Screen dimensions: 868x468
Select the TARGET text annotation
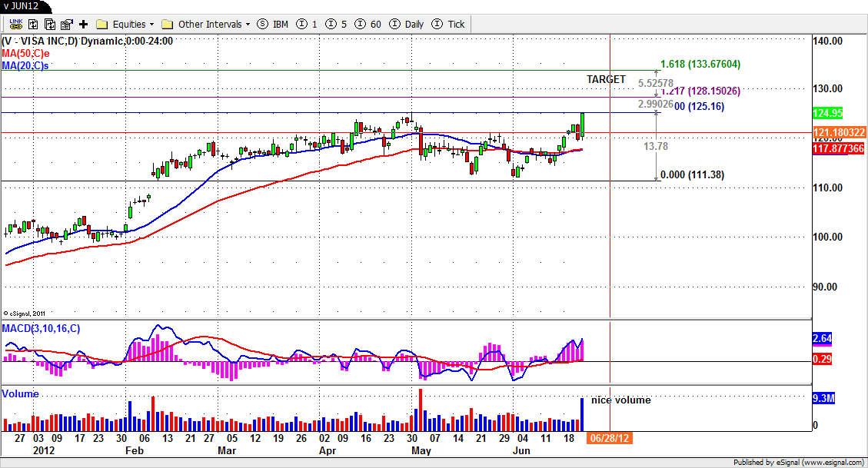[x=606, y=79]
